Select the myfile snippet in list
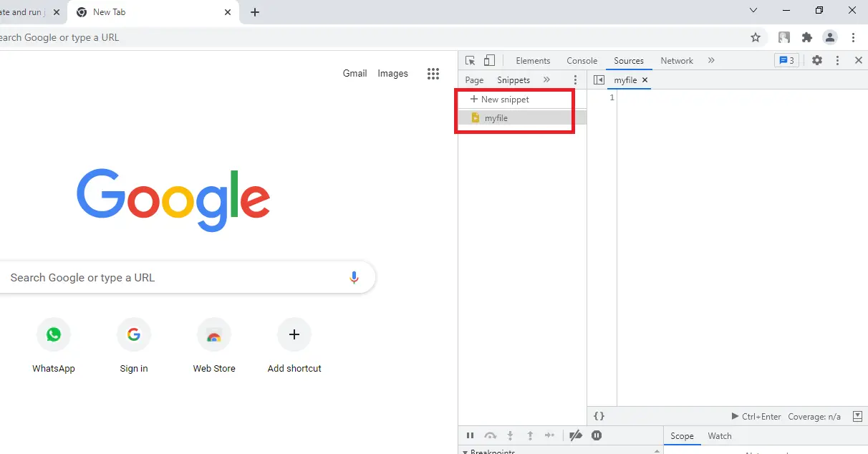 (x=522, y=118)
